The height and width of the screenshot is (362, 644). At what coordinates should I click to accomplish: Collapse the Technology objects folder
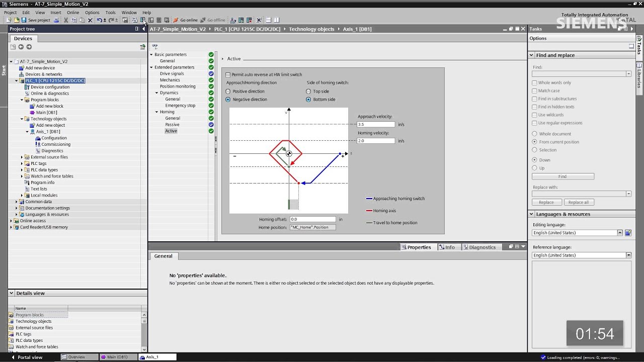[22, 119]
